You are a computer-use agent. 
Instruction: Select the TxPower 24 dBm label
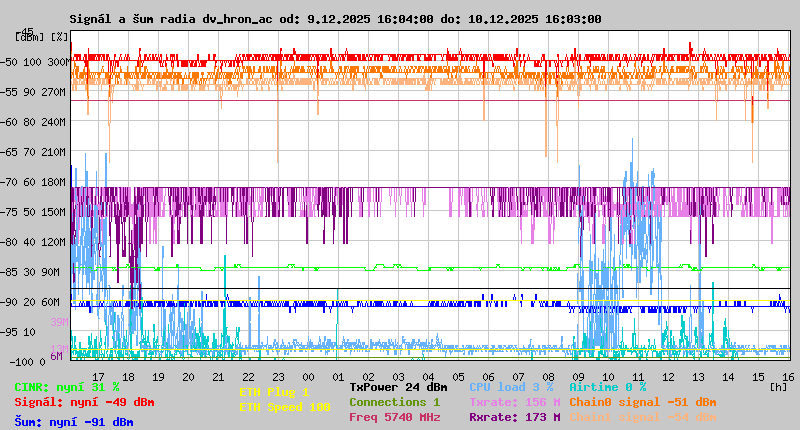coord(398,386)
